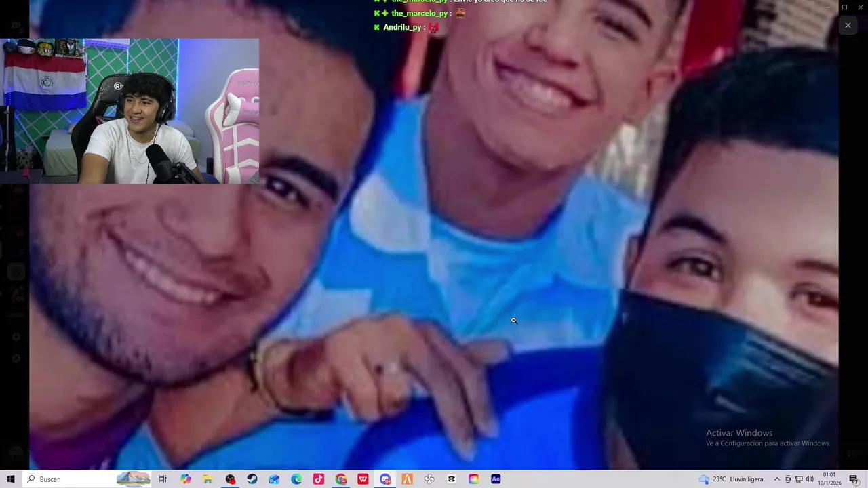This screenshot has height=488, width=868.
Task: Minimize the window at top right
Action: point(827,7)
